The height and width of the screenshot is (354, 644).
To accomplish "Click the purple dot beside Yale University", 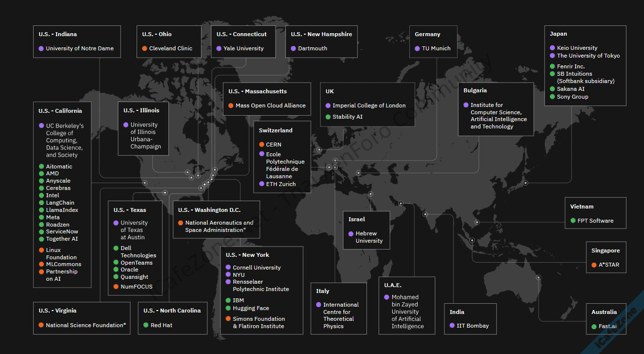I will coord(219,48).
